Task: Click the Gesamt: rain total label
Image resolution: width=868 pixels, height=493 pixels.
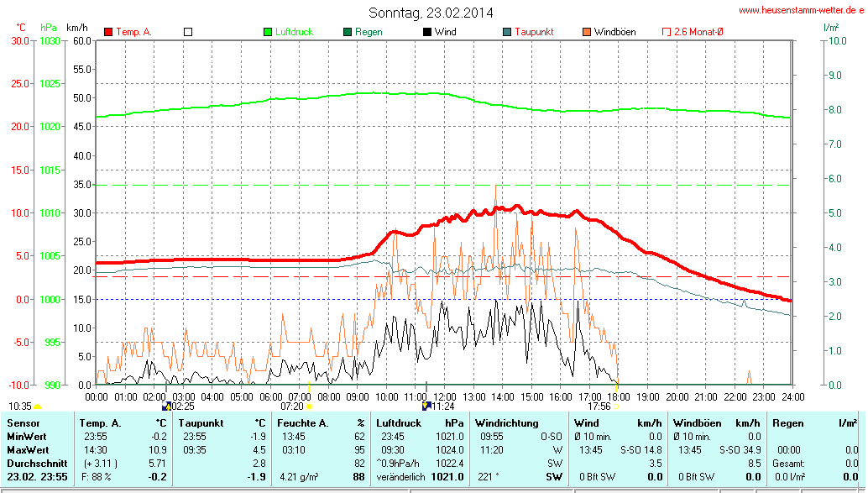Action: pyautogui.click(x=789, y=463)
